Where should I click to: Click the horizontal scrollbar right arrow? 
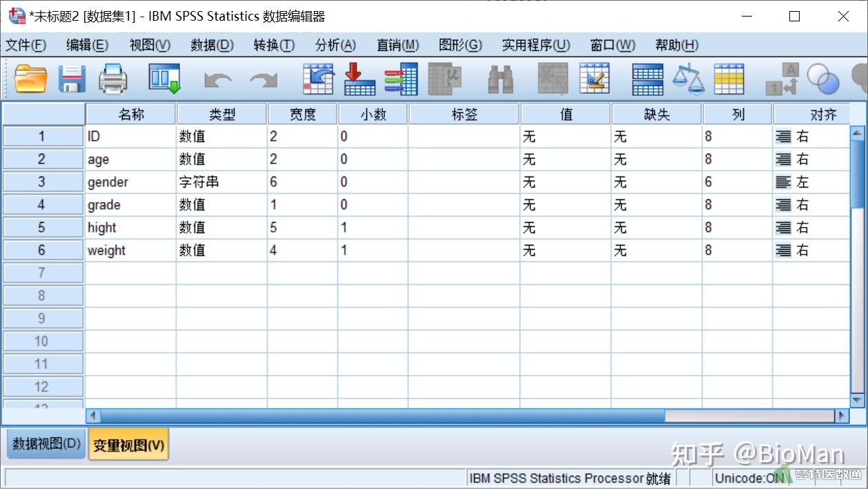coord(843,416)
